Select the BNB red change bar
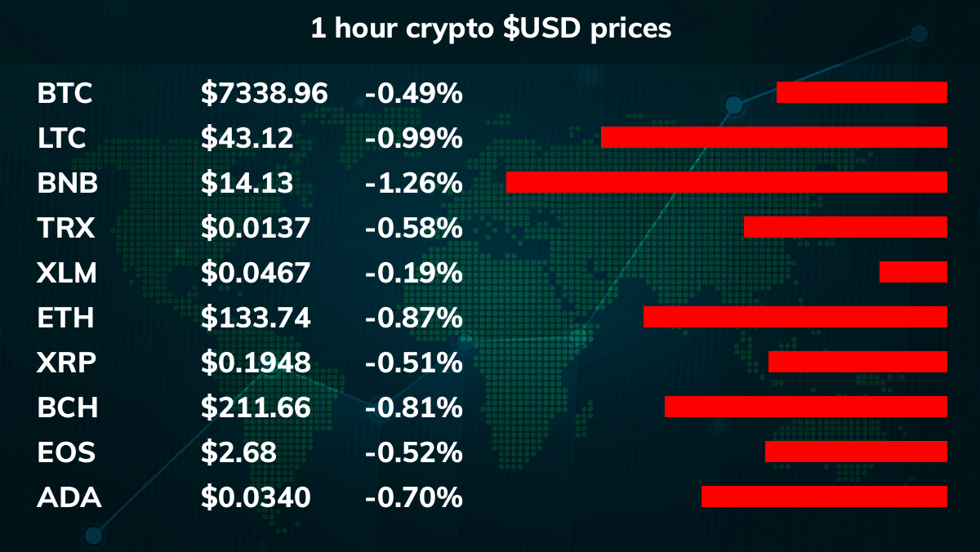 coord(727,182)
